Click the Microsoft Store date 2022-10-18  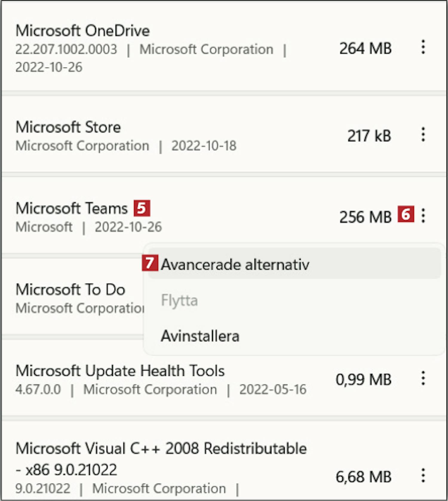coord(204,146)
